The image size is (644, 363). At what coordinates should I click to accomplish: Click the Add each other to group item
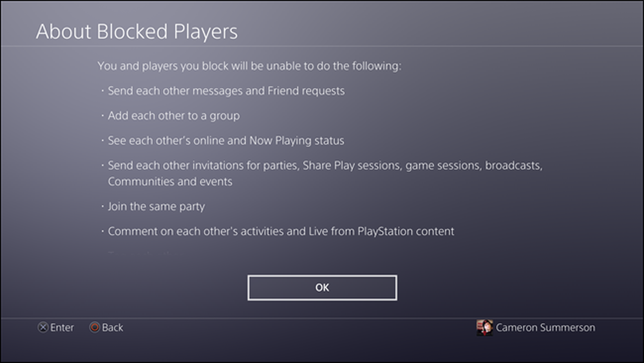click(x=174, y=116)
